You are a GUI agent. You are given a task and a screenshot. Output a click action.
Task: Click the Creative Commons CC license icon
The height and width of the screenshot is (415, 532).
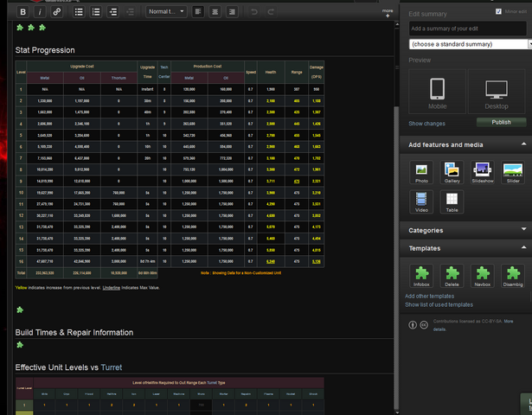(x=424, y=325)
